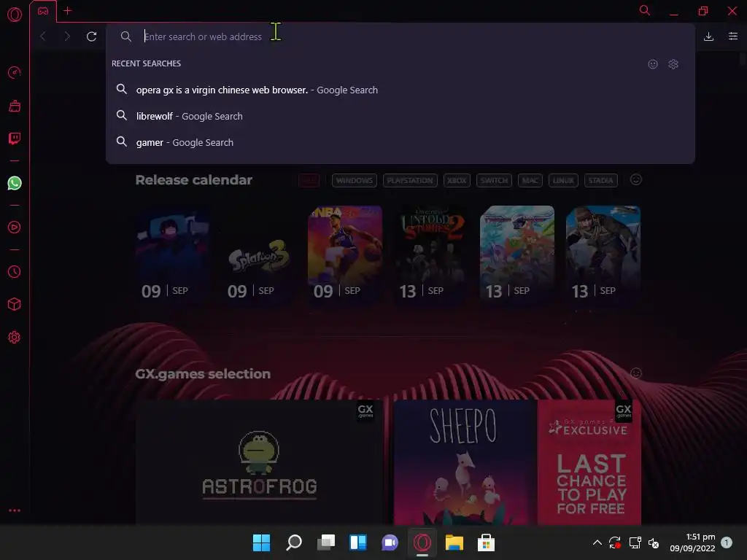Filter release calendar by Switch

tap(494, 181)
